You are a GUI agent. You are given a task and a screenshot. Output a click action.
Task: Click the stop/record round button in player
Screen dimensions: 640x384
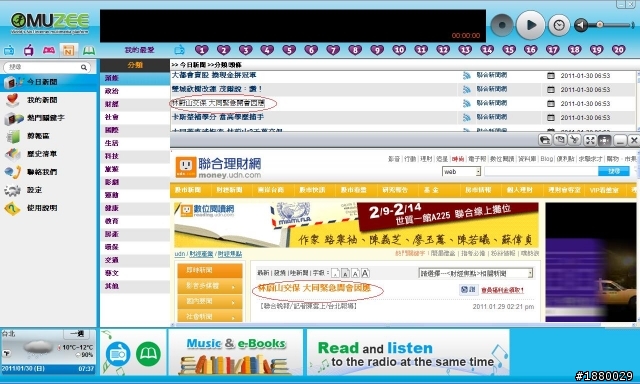(502, 25)
